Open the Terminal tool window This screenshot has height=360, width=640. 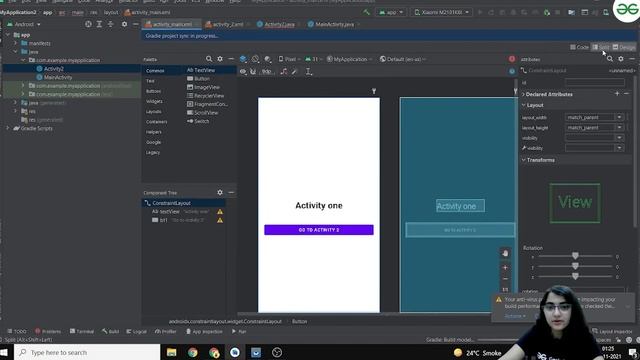pos(82,331)
